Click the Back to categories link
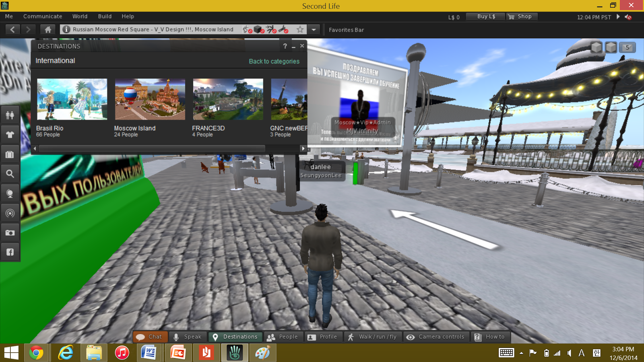This screenshot has height=362, width=644. 274,61
